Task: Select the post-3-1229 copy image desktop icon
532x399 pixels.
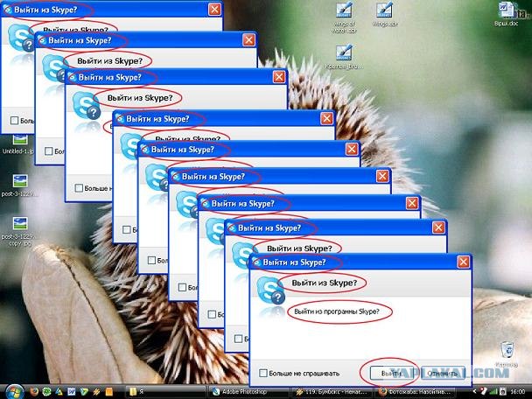Action: pyautogui.click(x=19, y=231)
